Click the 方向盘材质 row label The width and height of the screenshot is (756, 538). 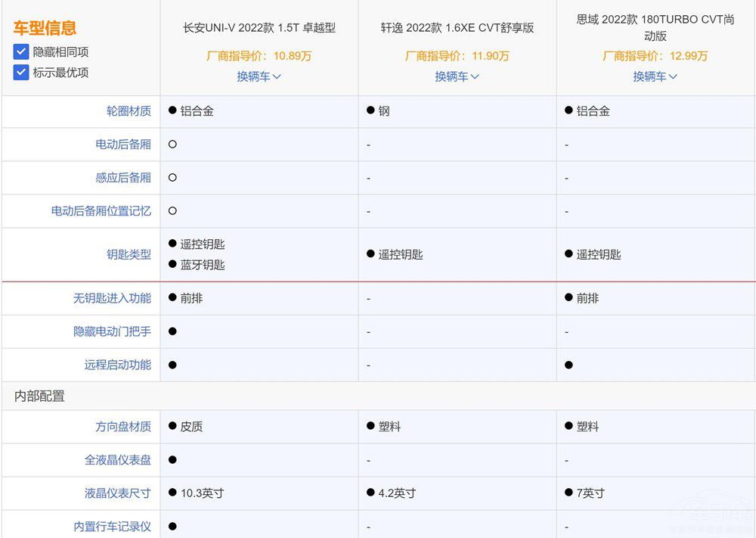coord(123,427)
